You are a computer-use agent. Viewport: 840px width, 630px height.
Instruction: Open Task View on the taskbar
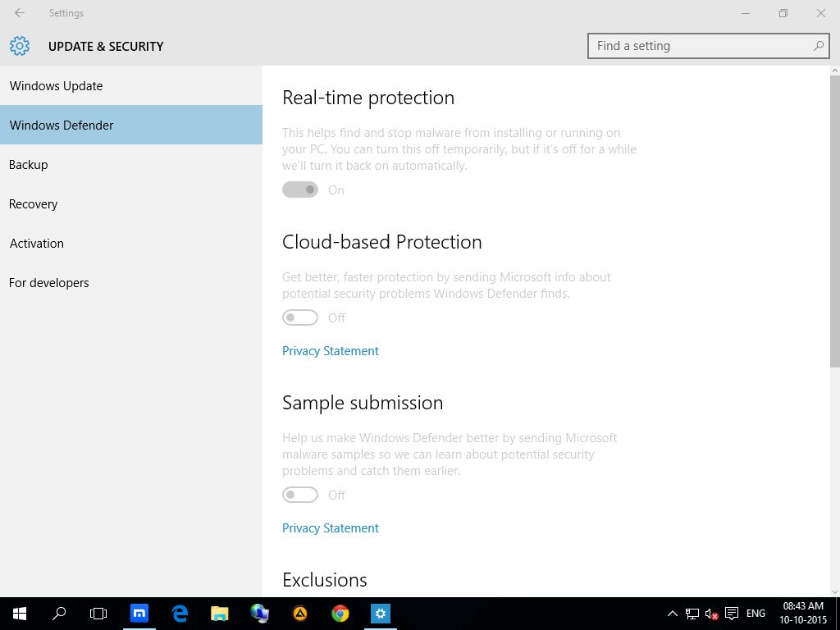[98, 614]
